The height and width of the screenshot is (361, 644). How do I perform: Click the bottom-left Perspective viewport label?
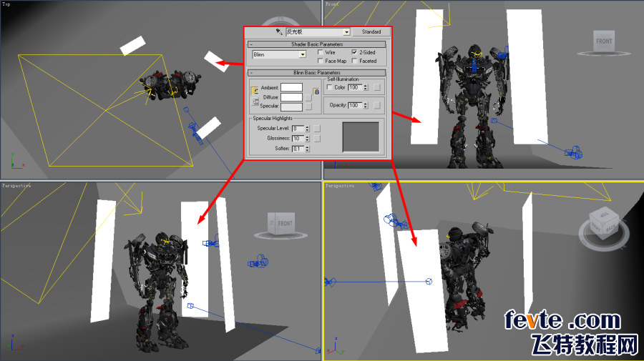[16, 186]
